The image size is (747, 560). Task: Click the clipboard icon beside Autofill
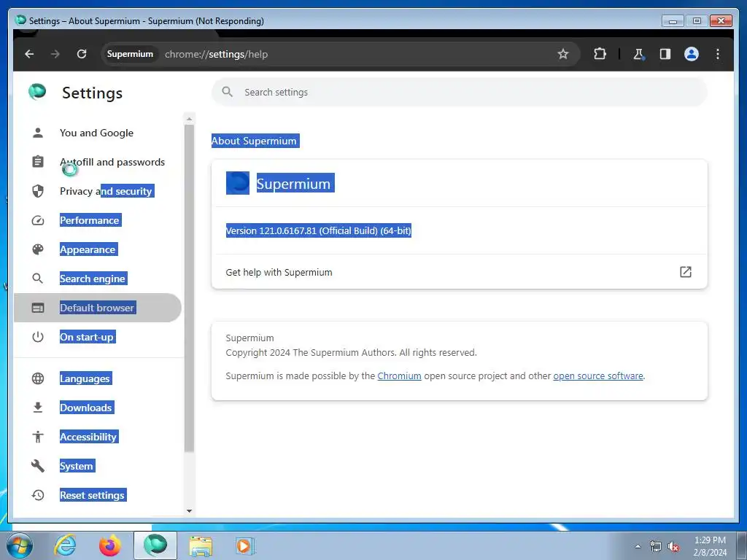(38, 162)
